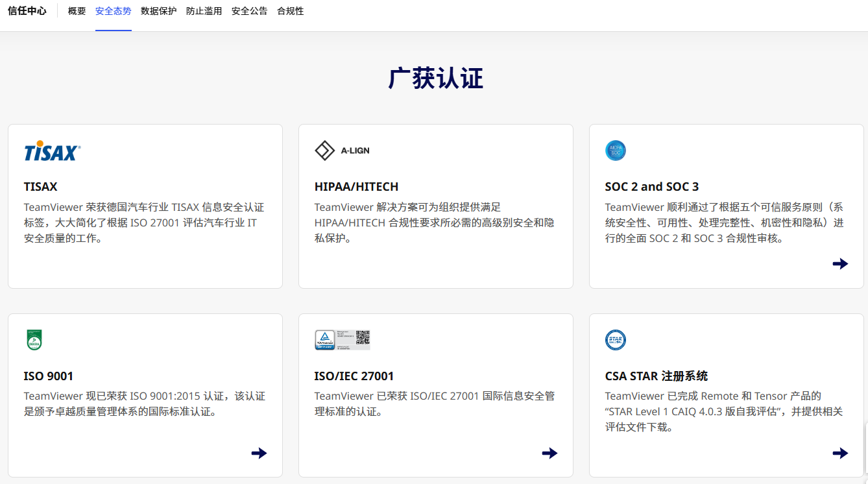Click the CSA STAR 注册系统 title
The height and width of the screenshot is (484, 868).
click(657, 376)
